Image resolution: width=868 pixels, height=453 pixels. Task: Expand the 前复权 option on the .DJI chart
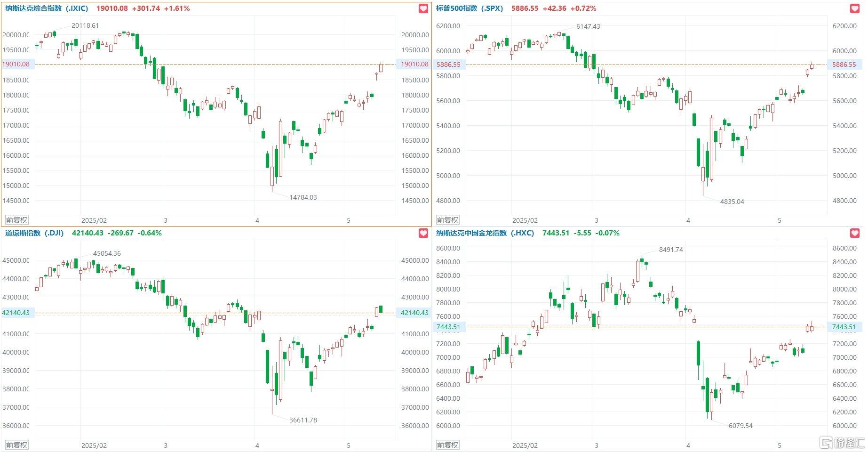pos(16,445)
